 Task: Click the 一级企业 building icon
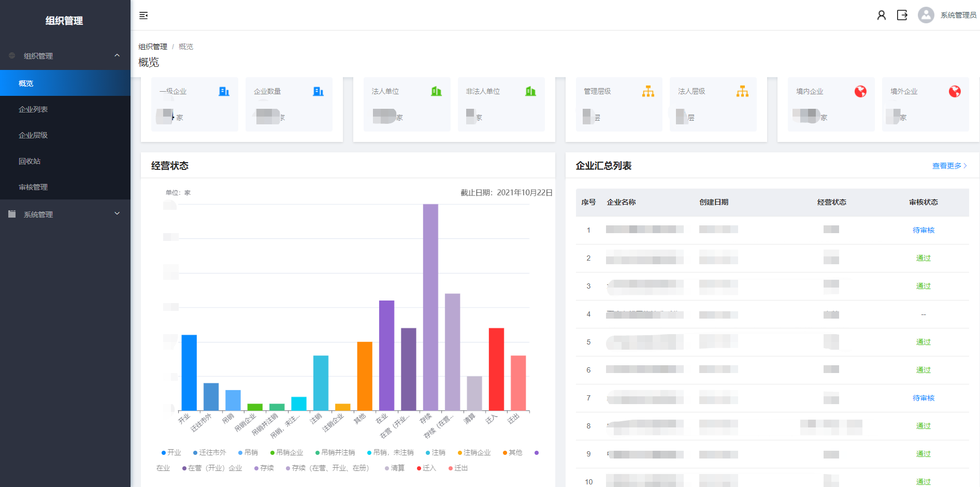point(224,91)
